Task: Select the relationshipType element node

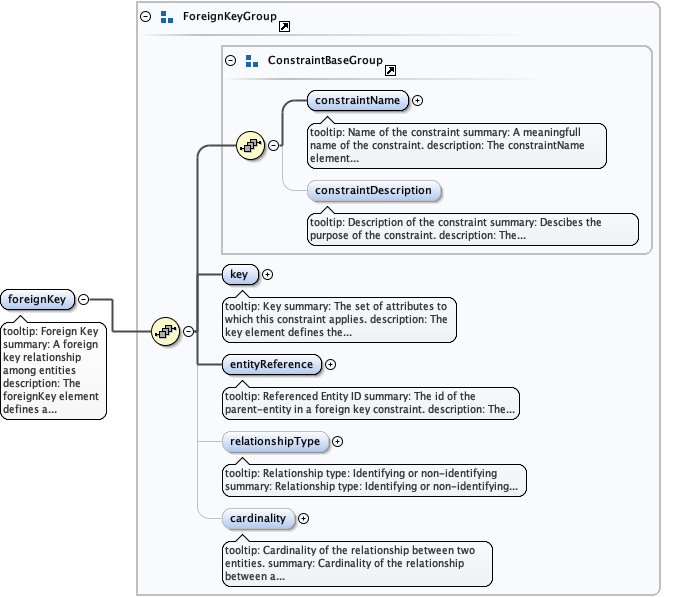Action: [275, 441]
